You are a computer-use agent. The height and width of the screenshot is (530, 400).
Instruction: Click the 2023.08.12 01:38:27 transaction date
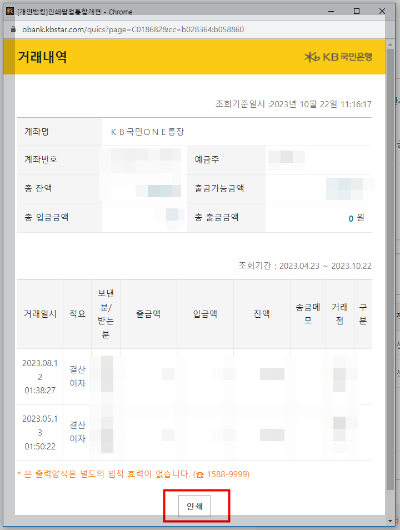pyautogui.click(x=40, y=377)
